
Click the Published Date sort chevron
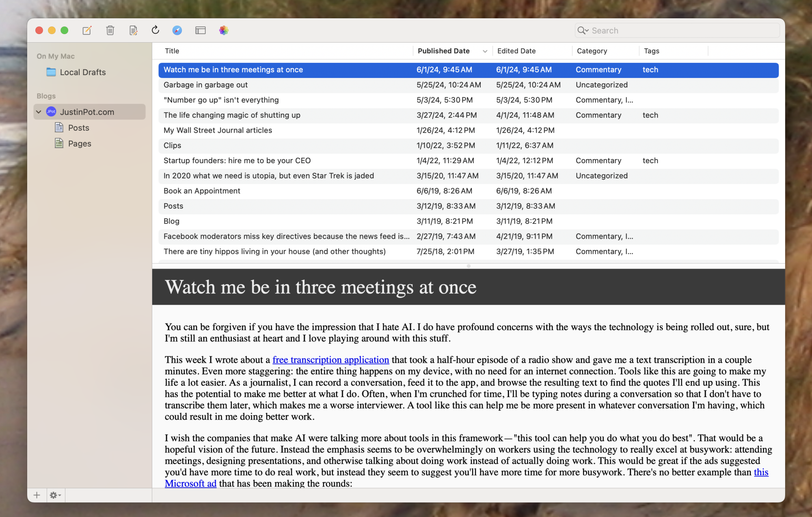pyautogui.click(x=485, y=51)
